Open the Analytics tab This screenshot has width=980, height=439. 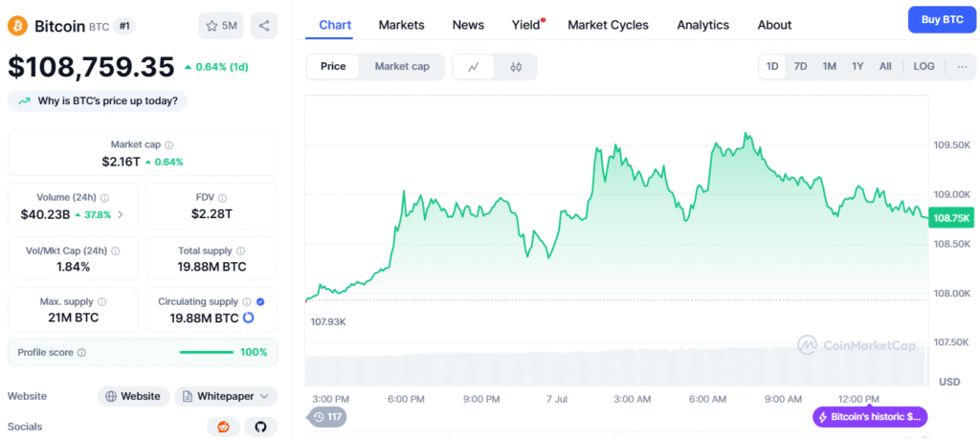(703, 25)
